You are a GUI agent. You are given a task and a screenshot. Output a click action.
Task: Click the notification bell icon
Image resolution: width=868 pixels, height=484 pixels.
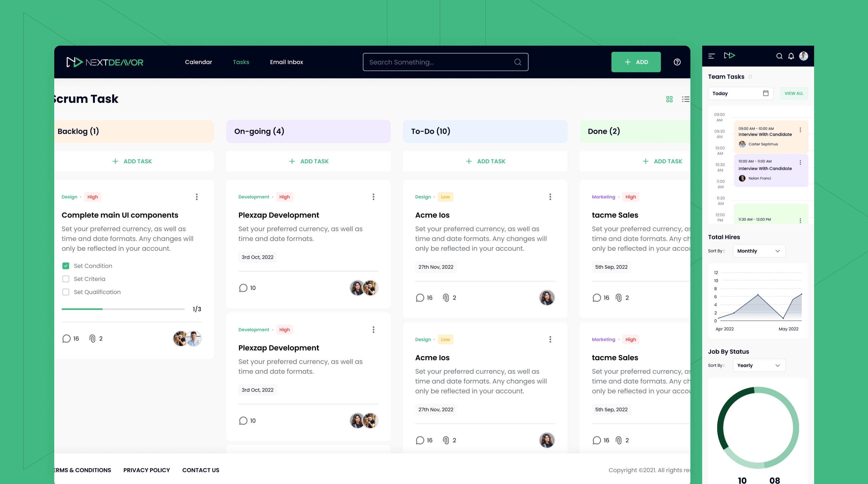click(791, 55)
